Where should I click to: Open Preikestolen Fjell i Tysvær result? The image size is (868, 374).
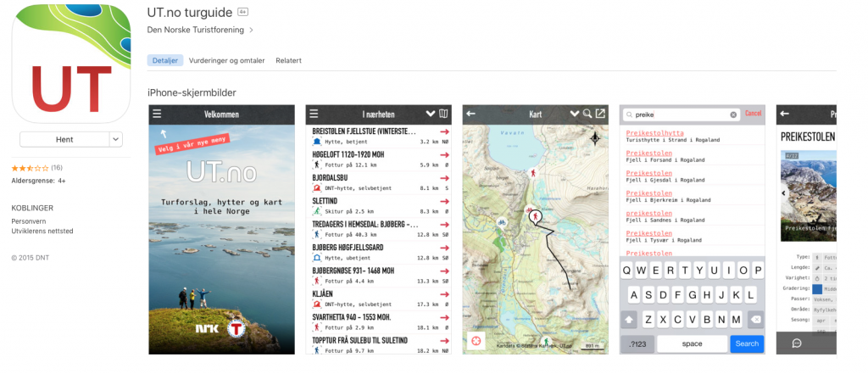692,237
